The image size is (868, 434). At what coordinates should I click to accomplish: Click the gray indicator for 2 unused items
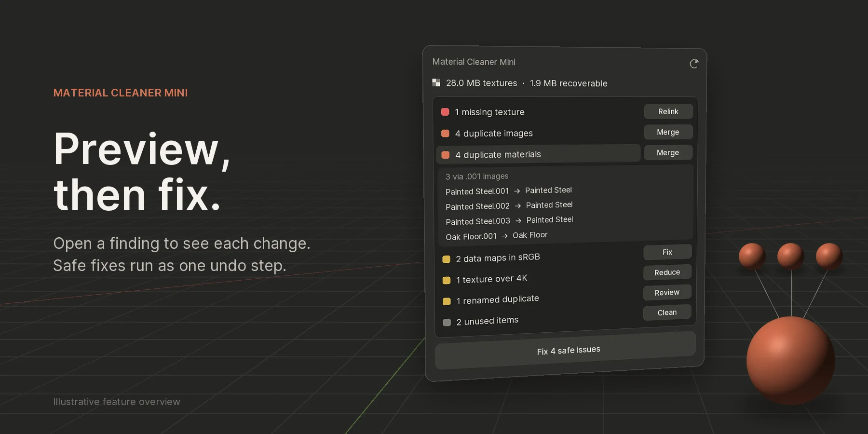pos(447,322)
